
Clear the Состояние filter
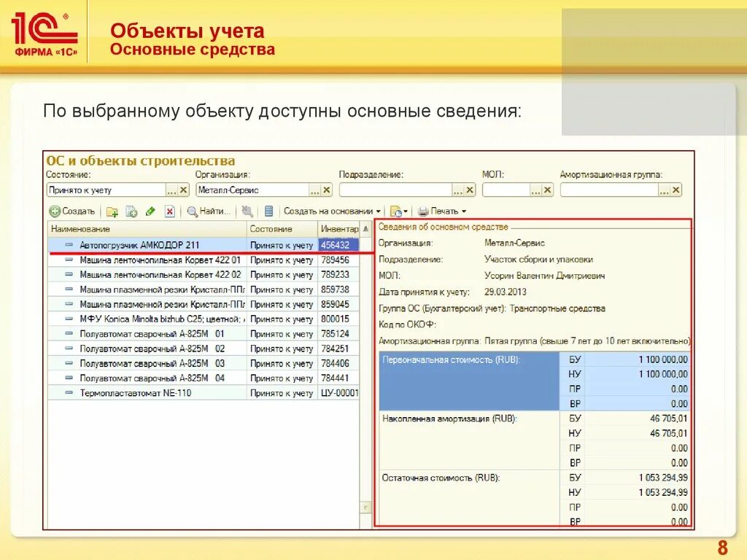point(183,190)
